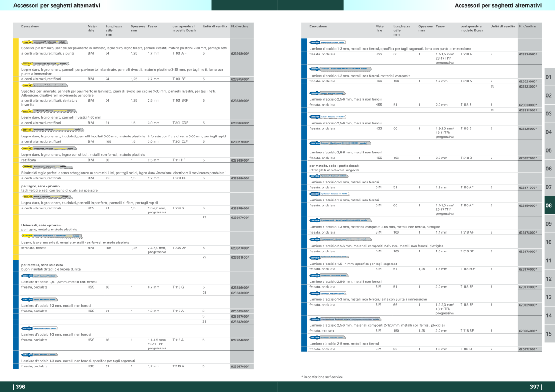The image size is (555, 392).
Task: Click heading 'per legno, serie «pionier»'
Action: 41,186
